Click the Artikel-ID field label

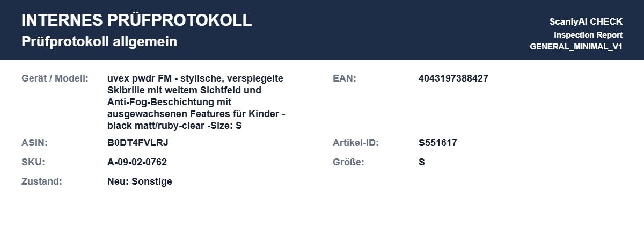pyautogui.click(x=356, y=143)
